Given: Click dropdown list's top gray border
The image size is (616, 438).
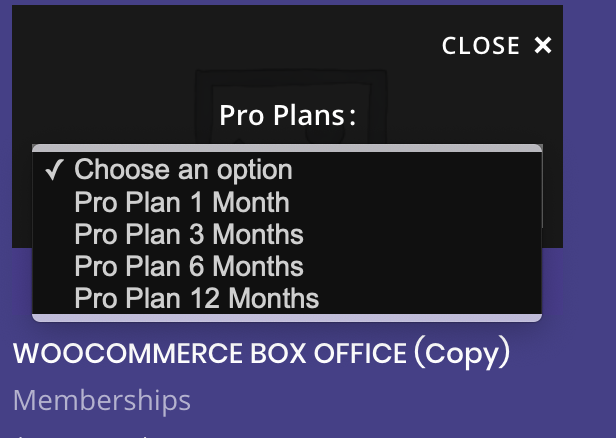Looking at the screenshot, I should coord(287,148).
